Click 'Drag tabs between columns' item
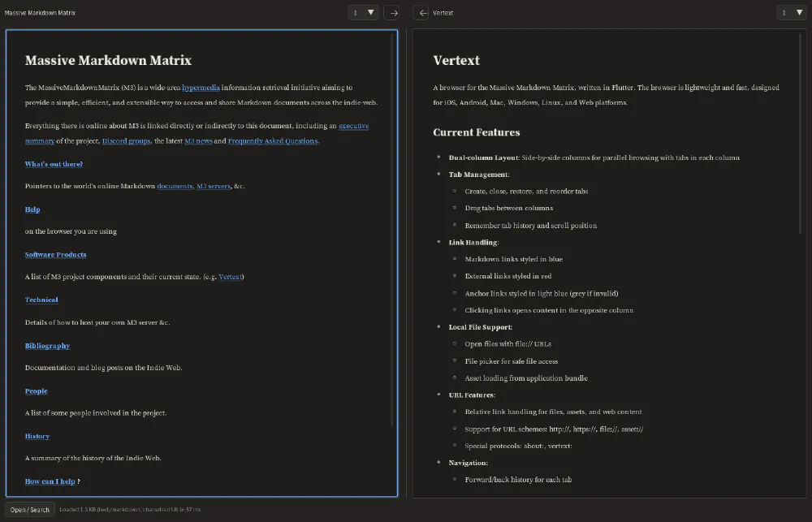The width and height of the screenshot is (812, 522). click(x=508, y=208)
